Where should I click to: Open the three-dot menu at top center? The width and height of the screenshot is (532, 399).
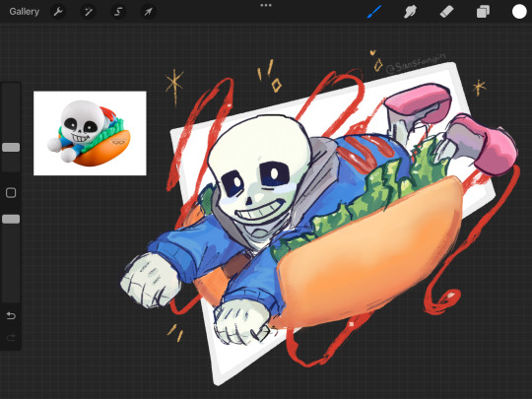(x=266, y=6)
